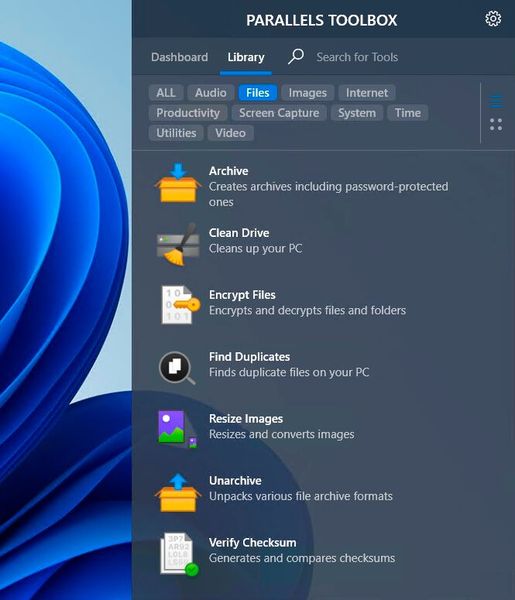This screenshot has width=515, height=600.
Task: Click the PARALLELS TOOLBOX header title
Action: click(321, 20)
